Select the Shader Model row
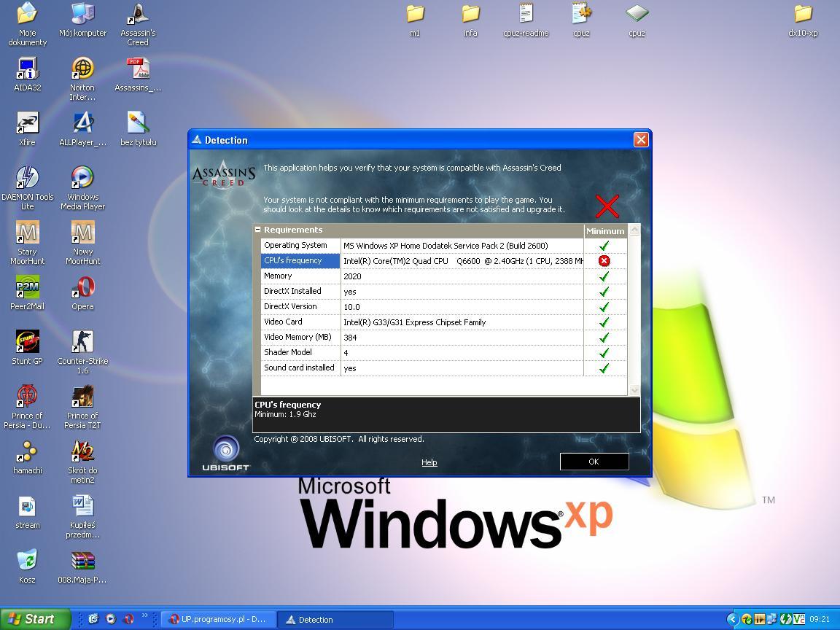The width and height of the screenshot is (840, 630). pyautogui.click(x=443, y=352)
